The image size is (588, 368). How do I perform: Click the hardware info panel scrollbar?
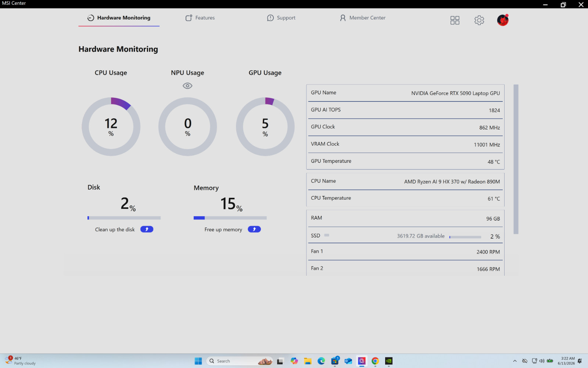(x=516, y=159)
